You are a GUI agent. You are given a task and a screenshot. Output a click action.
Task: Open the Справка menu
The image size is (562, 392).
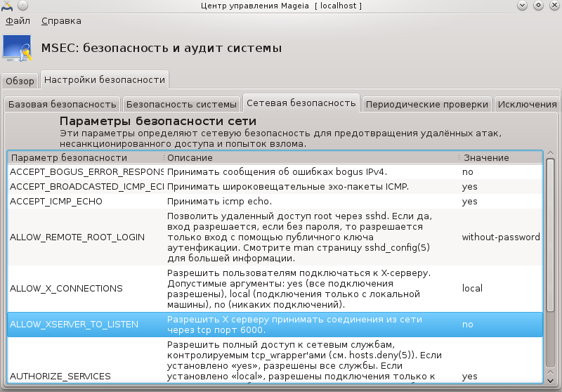[x=61, y=21]
